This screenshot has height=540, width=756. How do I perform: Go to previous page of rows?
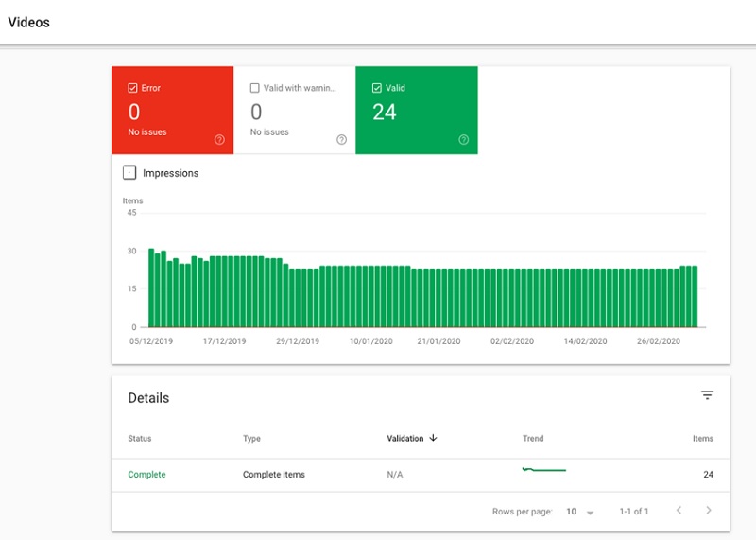coord(679,510)
